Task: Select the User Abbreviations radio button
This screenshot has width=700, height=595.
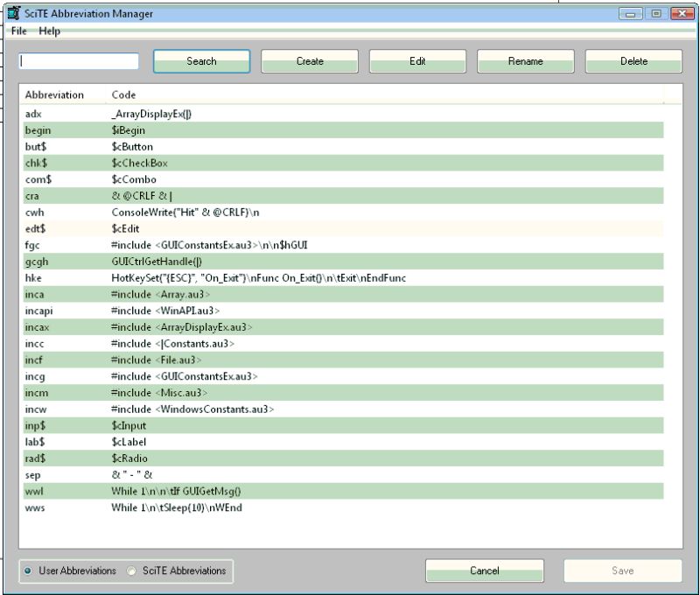Action: coord(30,571)
